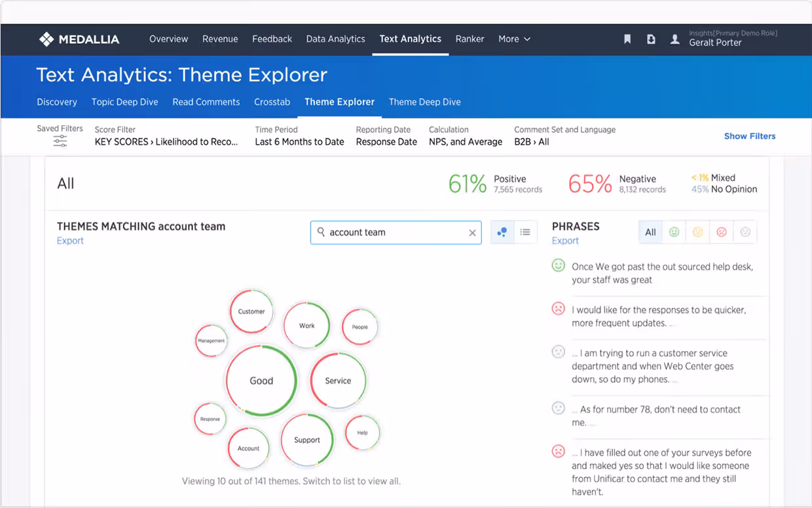This screenshot has width=812, height=508.
Task: Filter phrases by positive green smiley
Action: (674, 232)
